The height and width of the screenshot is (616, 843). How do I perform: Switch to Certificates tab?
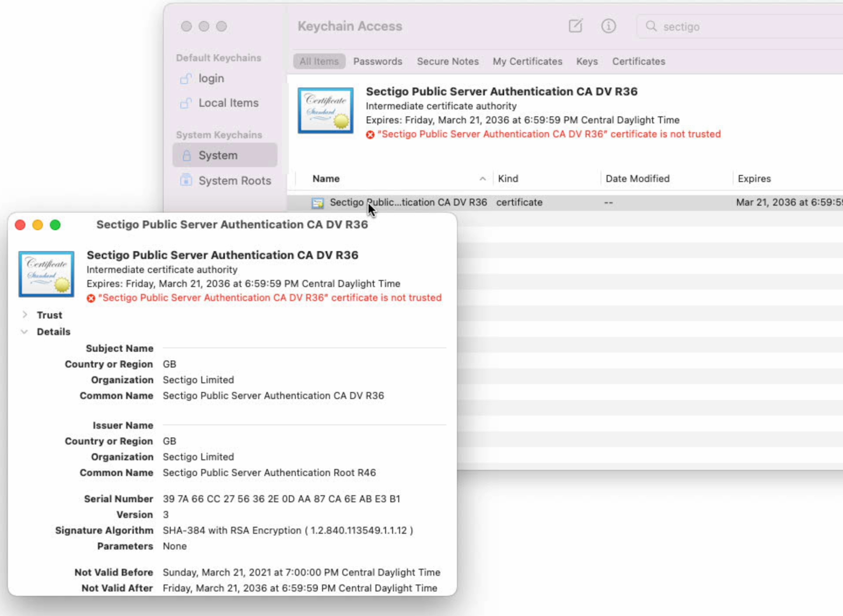(639, 62)
